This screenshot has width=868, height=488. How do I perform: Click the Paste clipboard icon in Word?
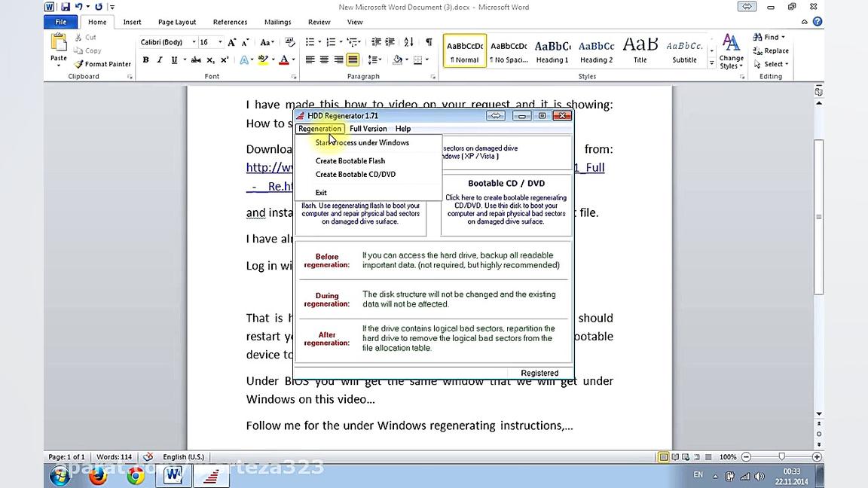(x=58, y=42)
